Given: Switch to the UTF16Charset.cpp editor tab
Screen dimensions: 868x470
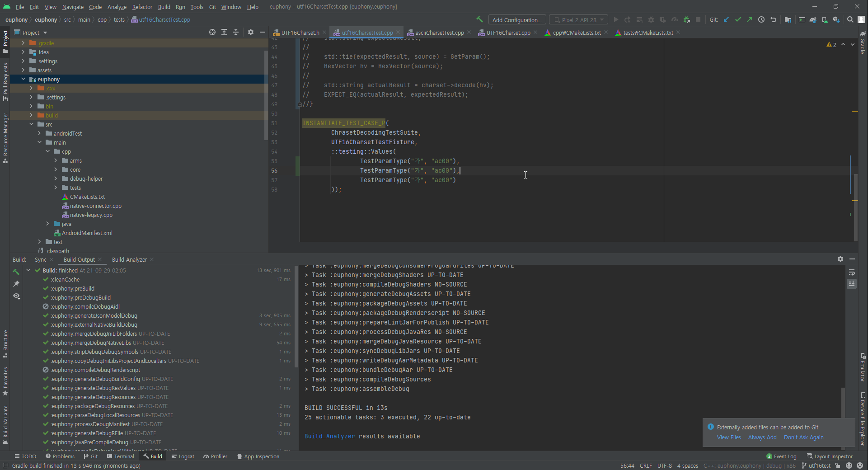Looking at the screenshot, I should coord(508,33).
